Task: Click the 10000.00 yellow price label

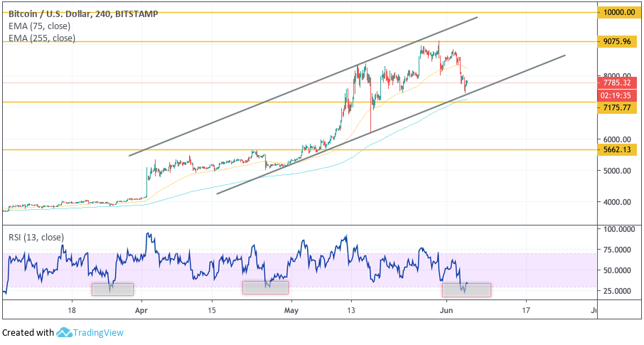Action: (618, 13)
